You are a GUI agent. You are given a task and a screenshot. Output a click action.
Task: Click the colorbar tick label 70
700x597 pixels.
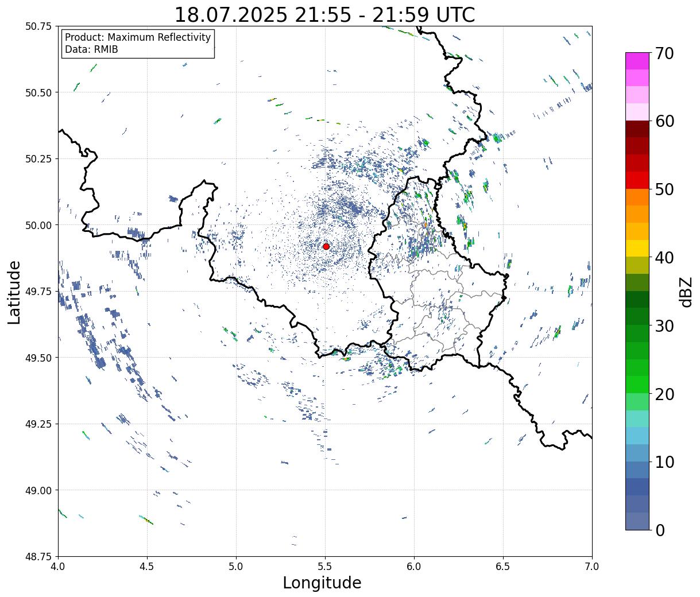pyautogui.click(x=664, y=54)
